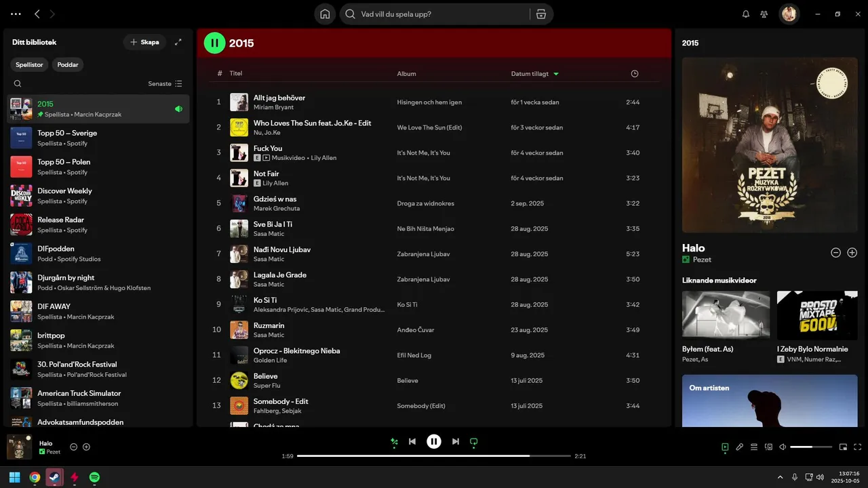868x488 pixels.
Task: Hide Halo with bottom bar minus icon
Action: [x=74, y=447]
